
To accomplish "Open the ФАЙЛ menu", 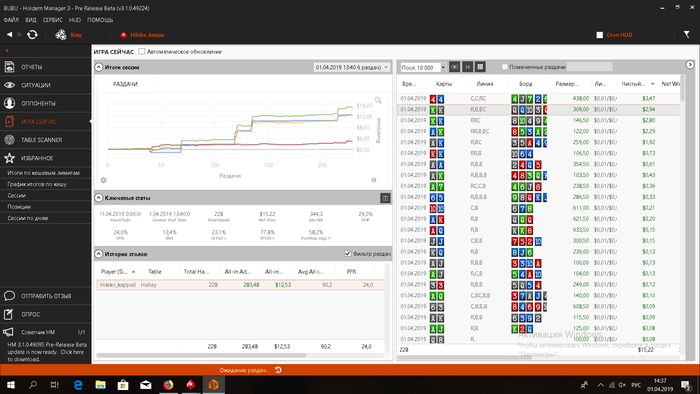I will click(x=11, y=20).
